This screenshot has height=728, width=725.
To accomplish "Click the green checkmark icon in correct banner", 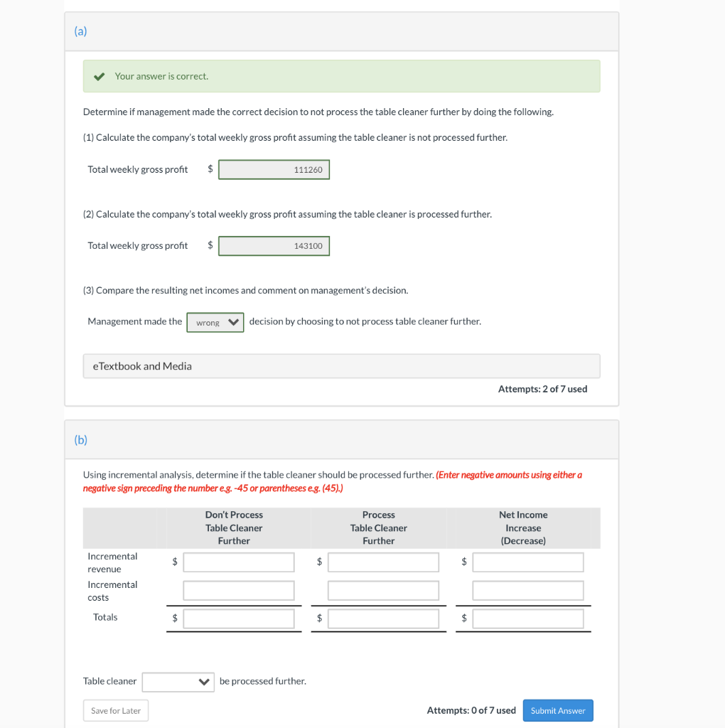I will coord(100,77).
